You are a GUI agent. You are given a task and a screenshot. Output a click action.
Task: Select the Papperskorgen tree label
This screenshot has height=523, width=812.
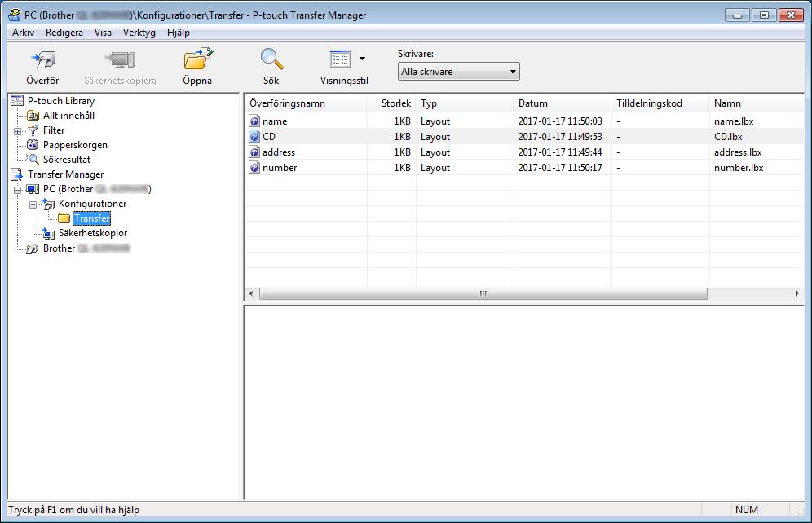pyautogui.click(x=75, y=145)
